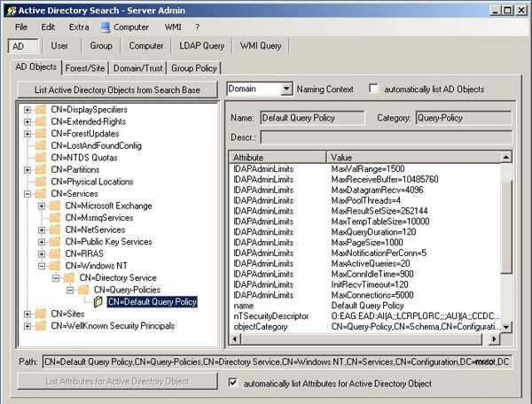Click the CN=Default Query Policy object icon
The width and height of the screenshot is (532, 404).
(99, 302)
